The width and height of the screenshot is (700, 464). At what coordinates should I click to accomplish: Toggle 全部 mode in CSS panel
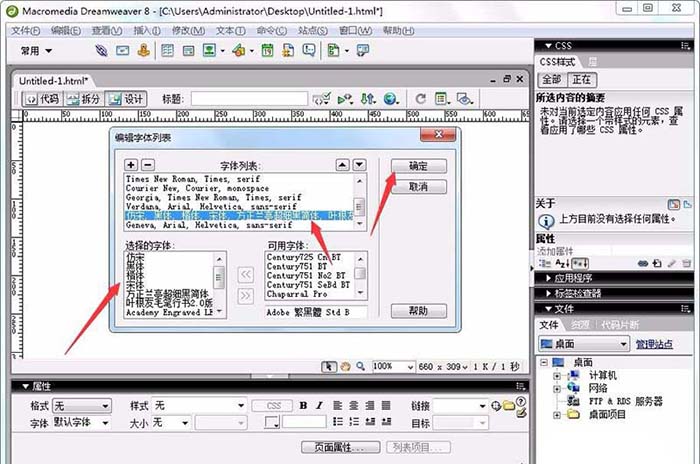coord(552,80)
